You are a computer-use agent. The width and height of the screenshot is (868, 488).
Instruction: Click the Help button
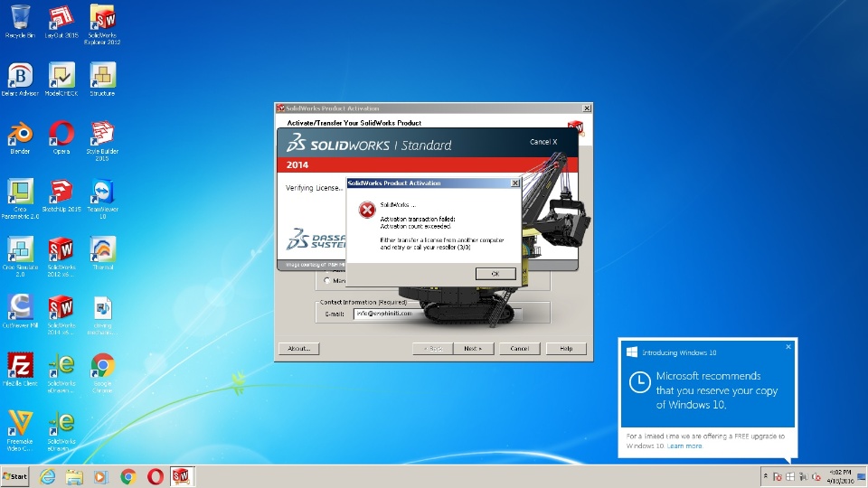pos(566,349)
